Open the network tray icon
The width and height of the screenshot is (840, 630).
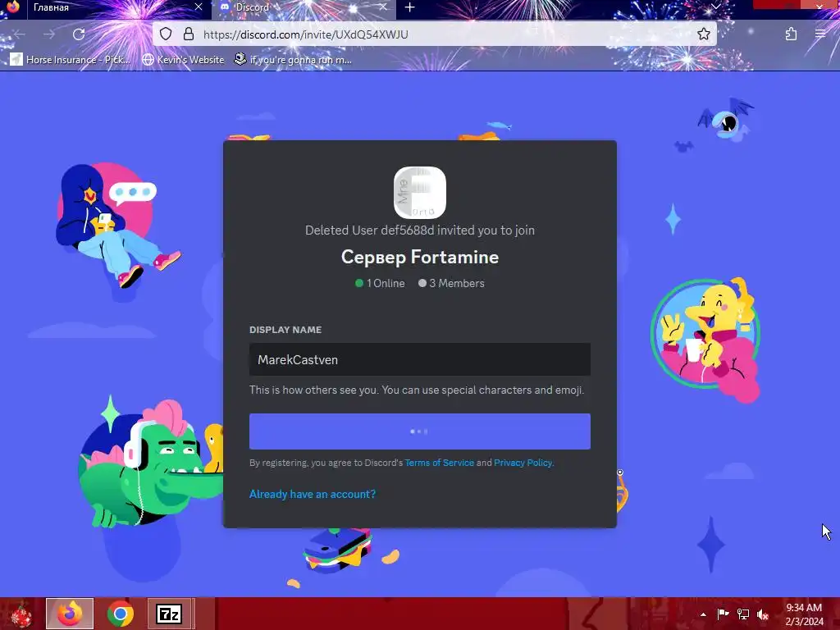click(x=743, y=614)
